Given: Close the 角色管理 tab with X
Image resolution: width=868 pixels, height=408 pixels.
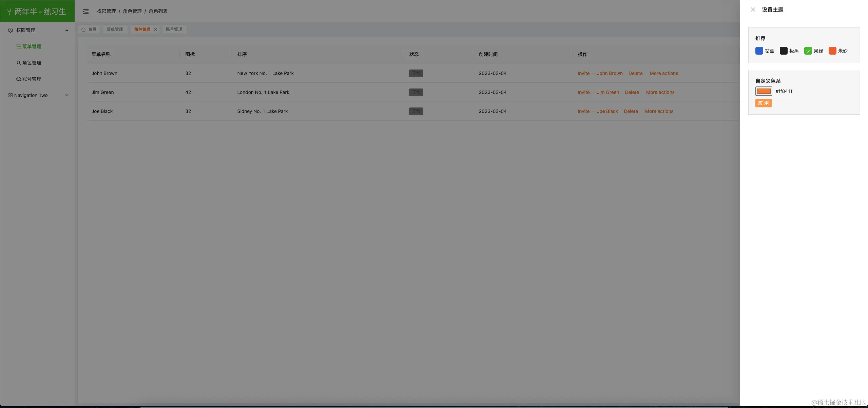Looking at the screenshot, I should (155, 30).
